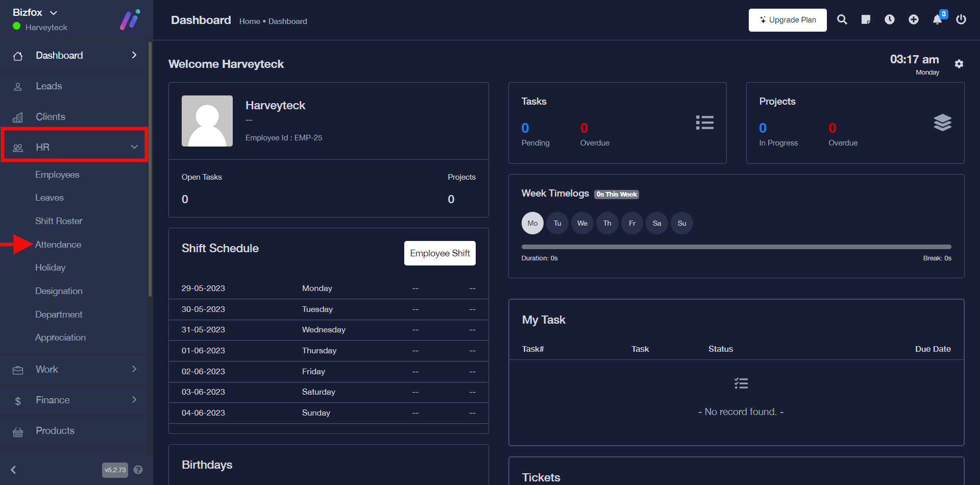980x485 pixels.
Task: Click the Upgrade Plan button
Action: (788, 20)
